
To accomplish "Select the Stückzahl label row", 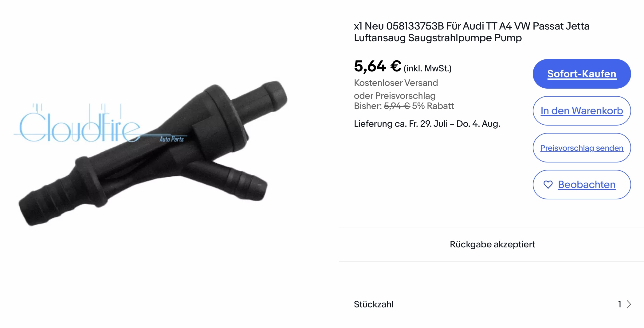I will [x=493, y=304].
